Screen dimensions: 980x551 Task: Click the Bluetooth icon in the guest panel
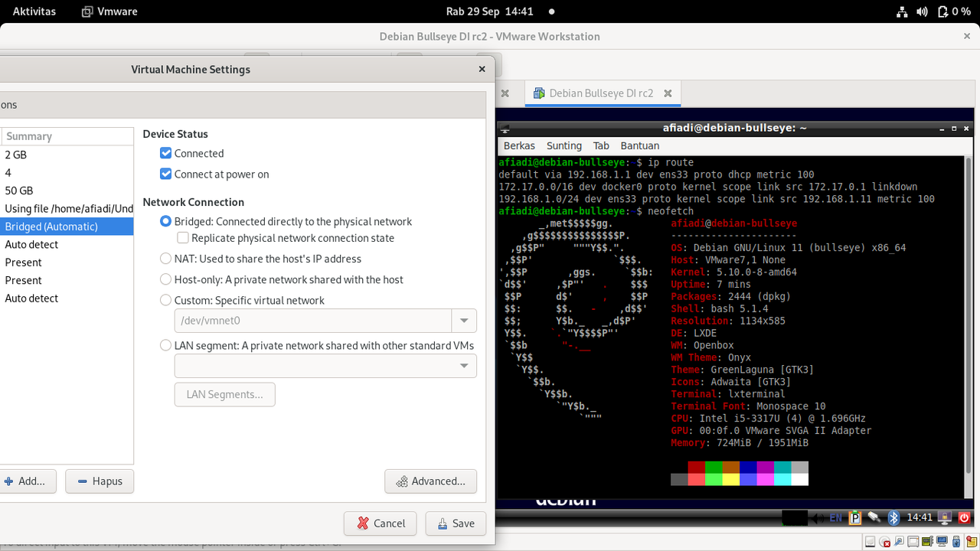pos(893,518)
